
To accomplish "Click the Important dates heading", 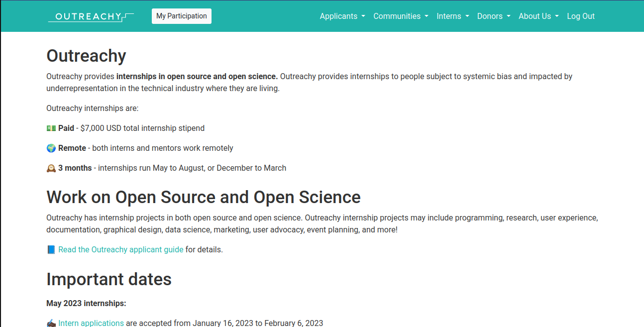I will pyautogui.click(x=108, y=279).
